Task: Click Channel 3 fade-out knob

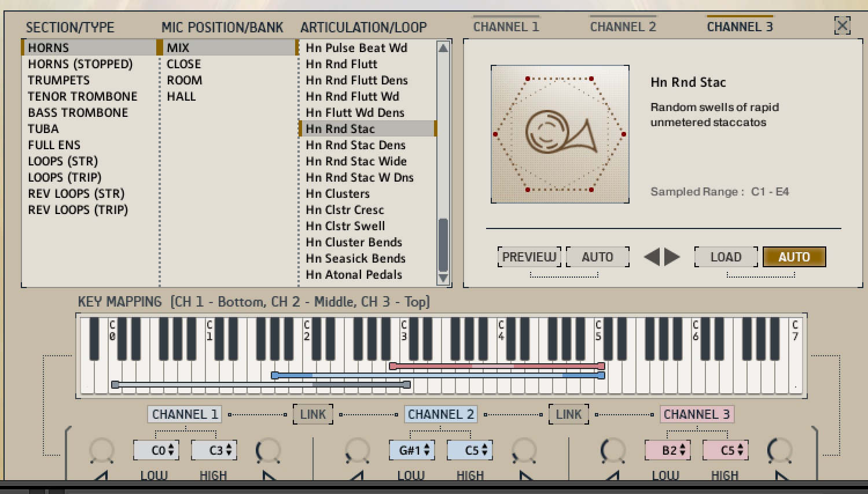Action: [779, 451]
